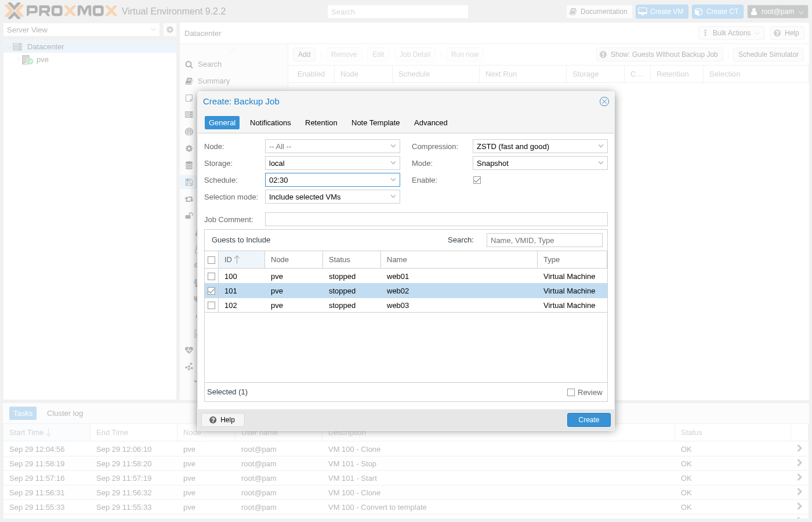
Task: Close the Create Backup Job dialog
Action: tap(604, 101)
